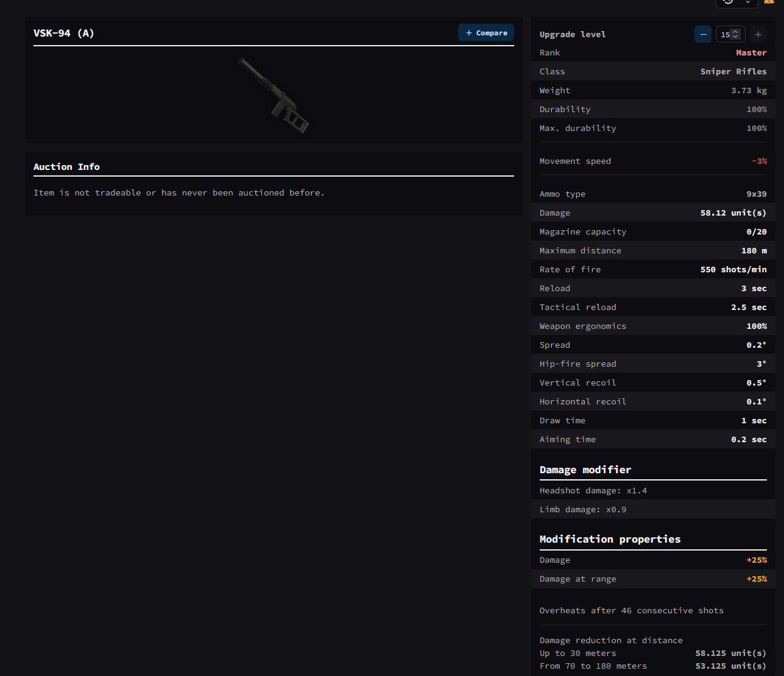784x676 pixels.
Task: Increase upgrade level with the plus button
Action: pos(758,35)
